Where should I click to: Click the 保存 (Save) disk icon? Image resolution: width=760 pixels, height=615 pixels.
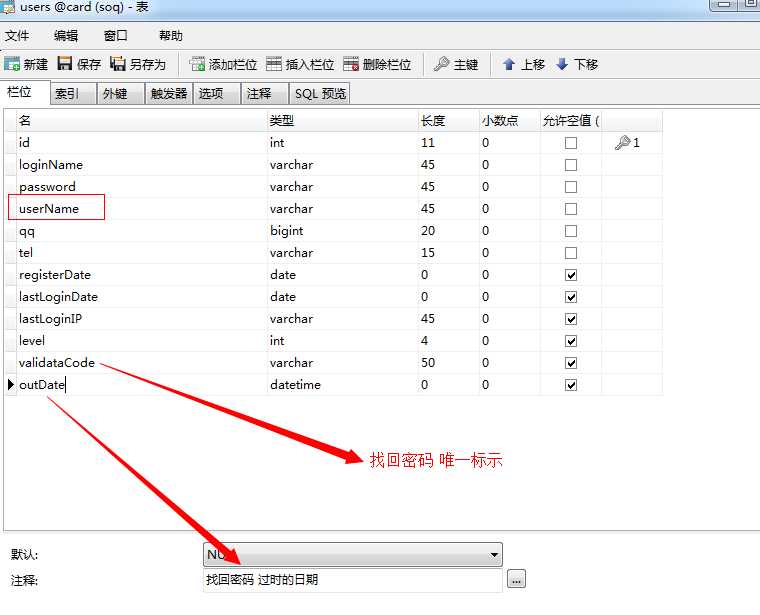point(64,63)
